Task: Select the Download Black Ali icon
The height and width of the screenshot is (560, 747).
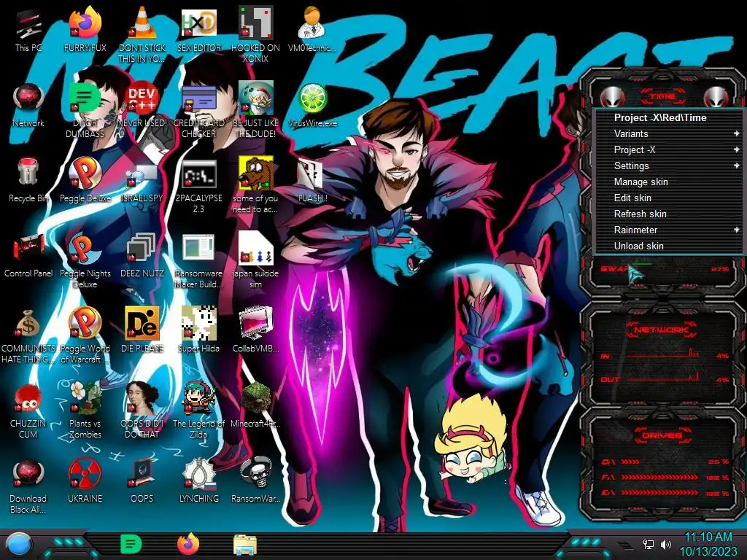Action: [x=28, y=486]
